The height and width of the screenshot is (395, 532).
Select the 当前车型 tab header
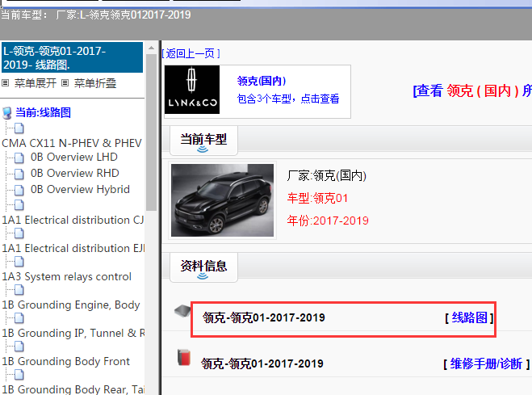tap(203, 141)
